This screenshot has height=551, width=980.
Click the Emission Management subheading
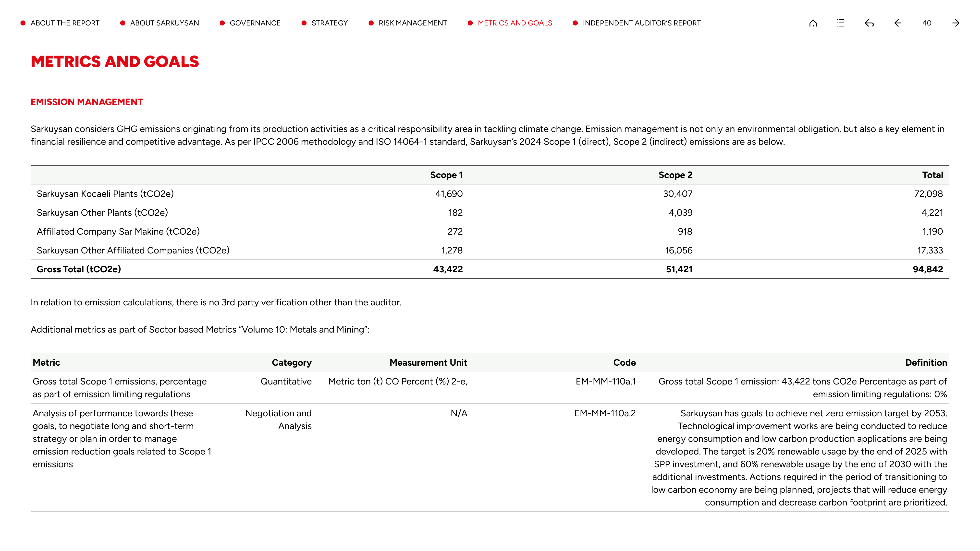[x=87, y=102]
